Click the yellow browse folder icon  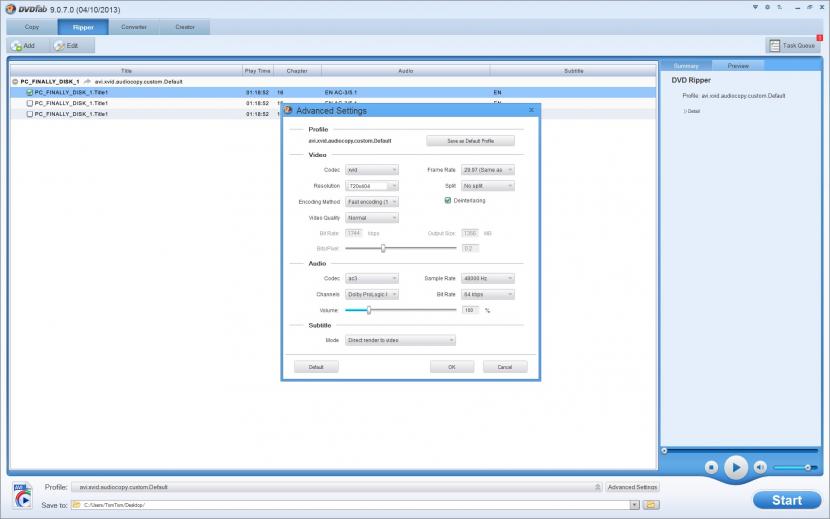(651, 505)
